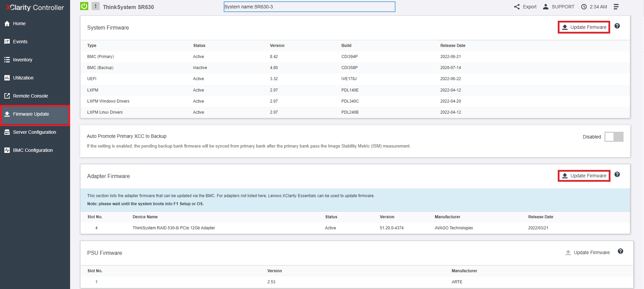
Task: Click the clock time display 2:34 AM
Action: click(x=594, y=7)
